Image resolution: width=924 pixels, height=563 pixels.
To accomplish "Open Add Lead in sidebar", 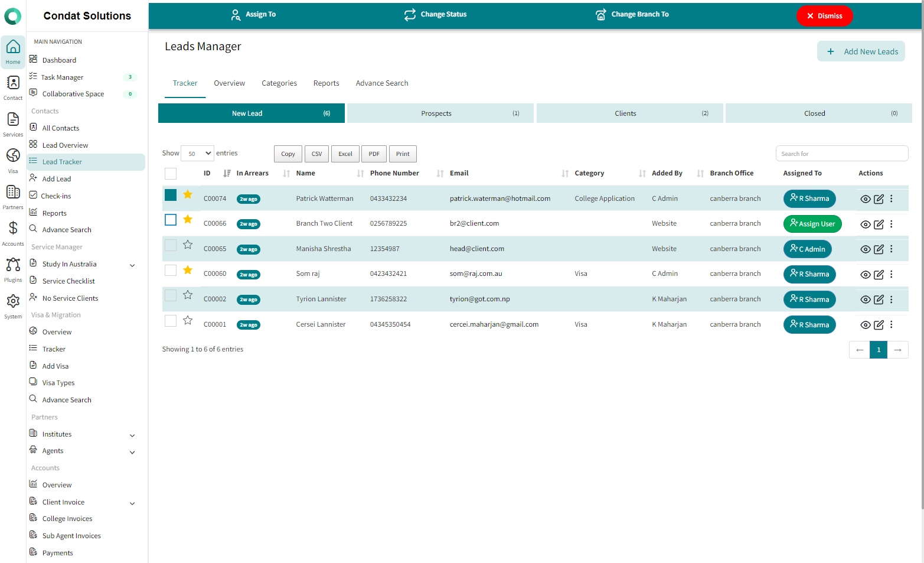I will pos(57,179).
